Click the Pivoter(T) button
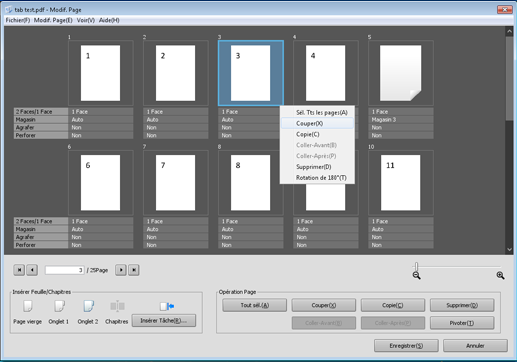Screen dimensions: 517x362 click(462, 323)
